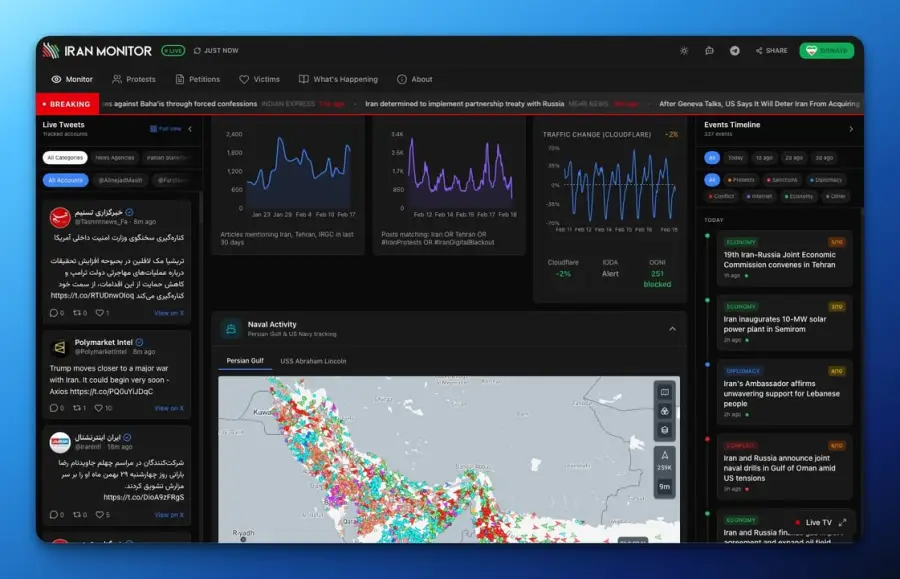Click the SHARE button
The width and height of the screenshot is (900, 579).
click(x=771, y=50)
